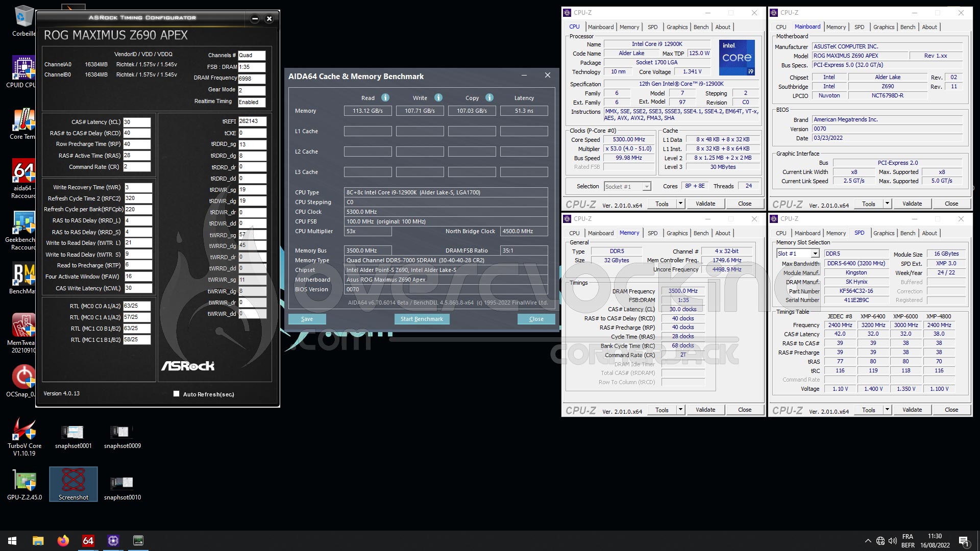Switch to Bench tab in first CPU-Z window
980x551 pixels.
pyautogui.click(x=701, y=27)
